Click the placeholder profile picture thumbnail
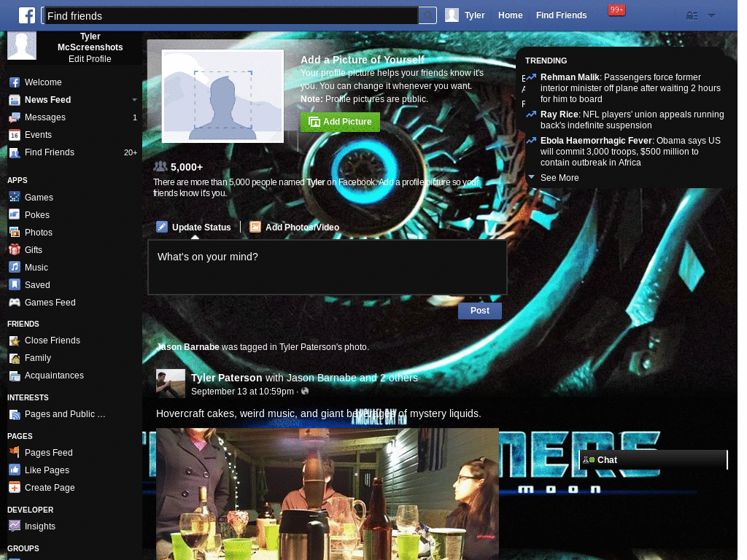The width and height of the screenshot is (747, 560). click(x=222, y=96)
